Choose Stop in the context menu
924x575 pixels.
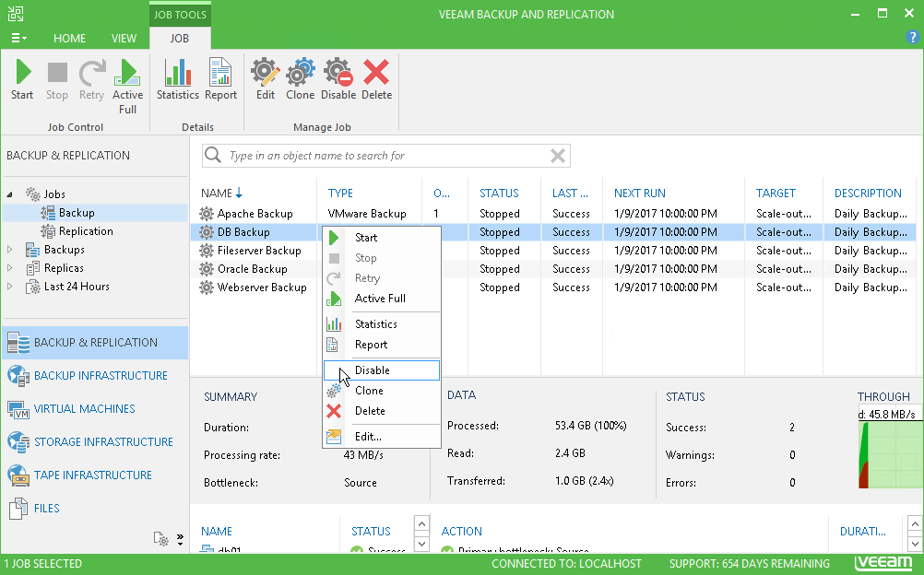click(381, 258)
